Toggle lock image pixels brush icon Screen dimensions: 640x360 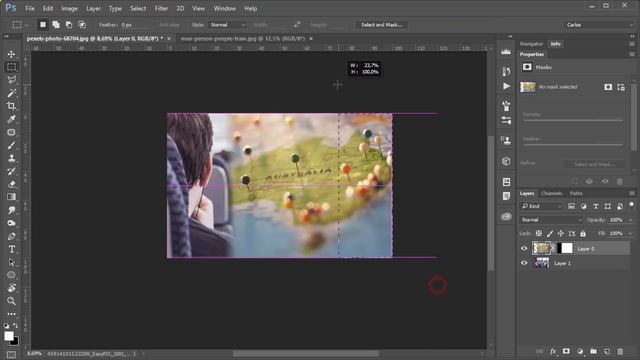pyautogui.click(x=550, y=233)
